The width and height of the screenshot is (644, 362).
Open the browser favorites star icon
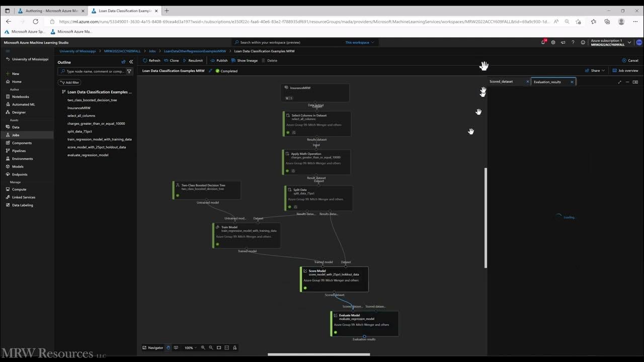coord(594,22)
